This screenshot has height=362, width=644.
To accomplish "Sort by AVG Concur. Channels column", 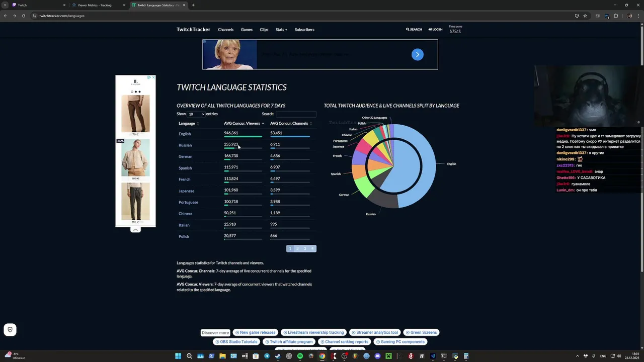I will [291, 123].
